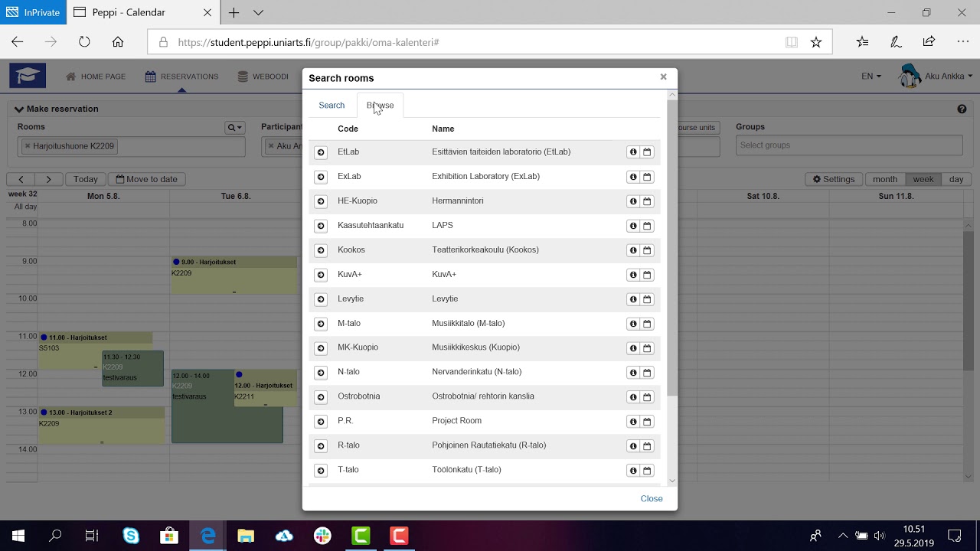Open Skype from the taskbar
Viewport: 980px width, 551px height.
(x=131, y=536)
